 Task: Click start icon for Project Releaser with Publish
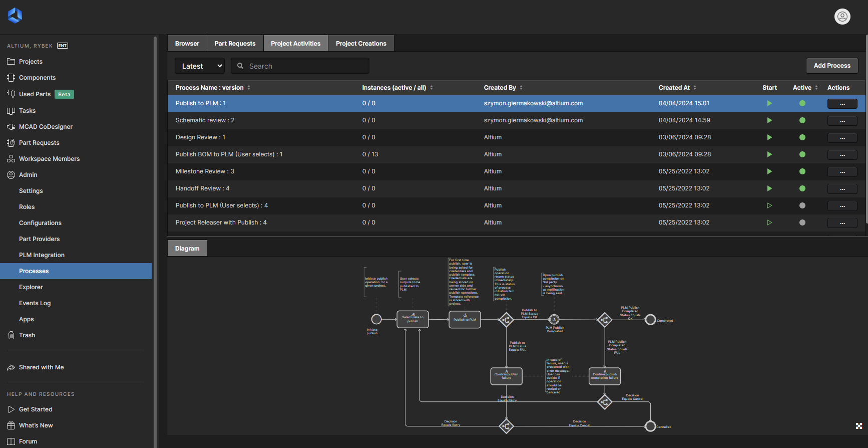click(769, 222)
